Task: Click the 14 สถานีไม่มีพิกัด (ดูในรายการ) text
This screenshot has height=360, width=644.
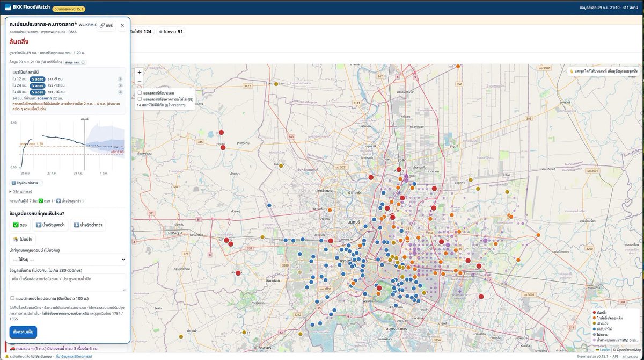Action: (160, 105)
